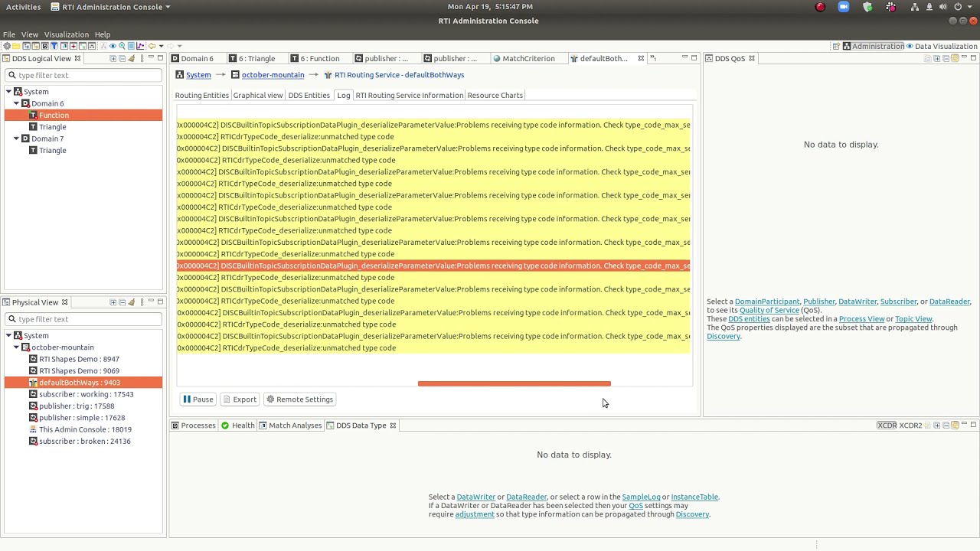Select publisher : trig : 17588
Image resolution: width=980 pixels, height=551 pixels.
point(77,406)
